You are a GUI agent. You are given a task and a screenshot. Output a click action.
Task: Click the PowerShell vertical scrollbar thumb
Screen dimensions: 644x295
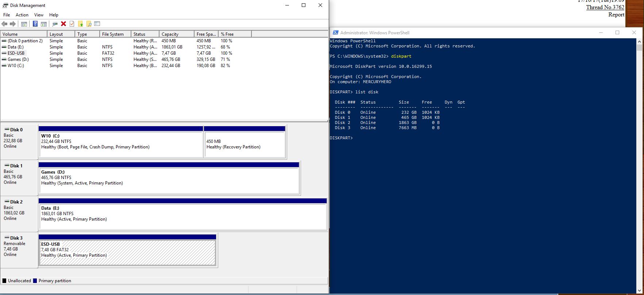point(639,47)
